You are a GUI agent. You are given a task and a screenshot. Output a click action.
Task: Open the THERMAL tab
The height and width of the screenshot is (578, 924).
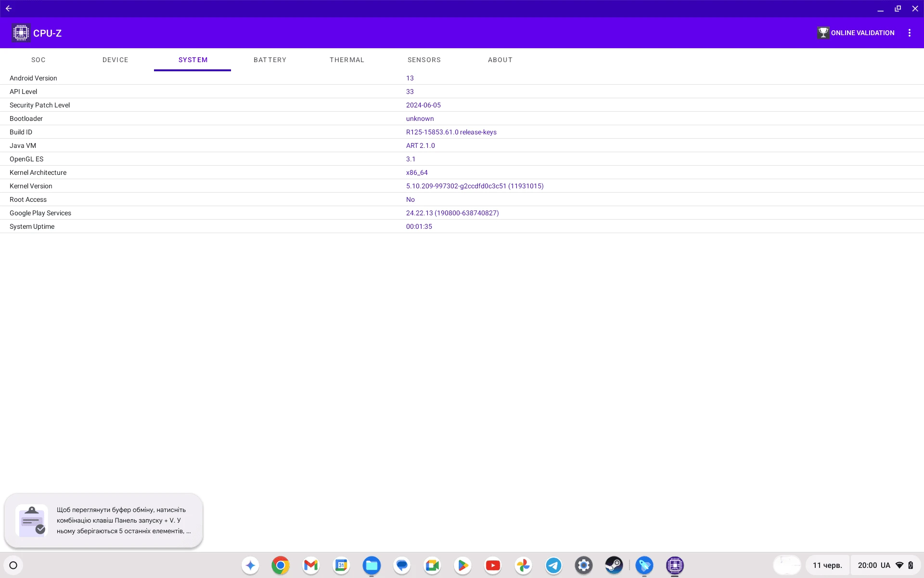(x=346, y=60)
